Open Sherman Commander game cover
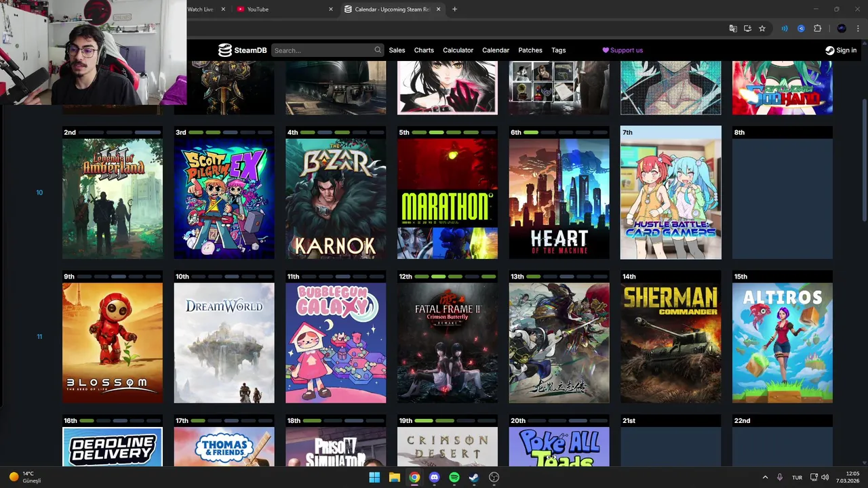Image resolution: width=868 pixels, height=488 pixels. tap(671, 343)
